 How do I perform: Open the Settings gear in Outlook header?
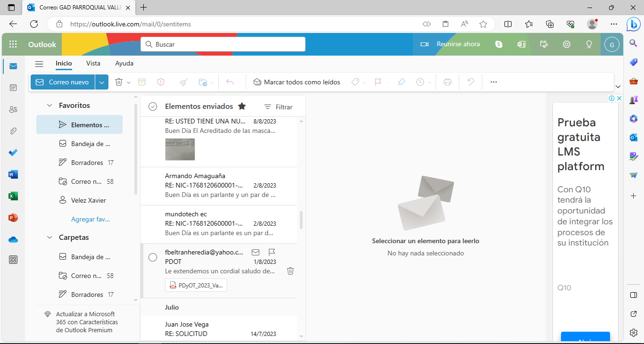tap(567, 44)
